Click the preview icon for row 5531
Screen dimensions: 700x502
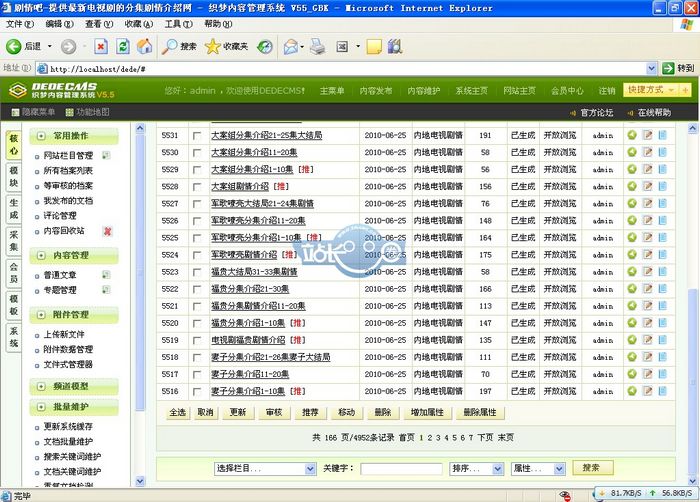(x=632, y=135)
